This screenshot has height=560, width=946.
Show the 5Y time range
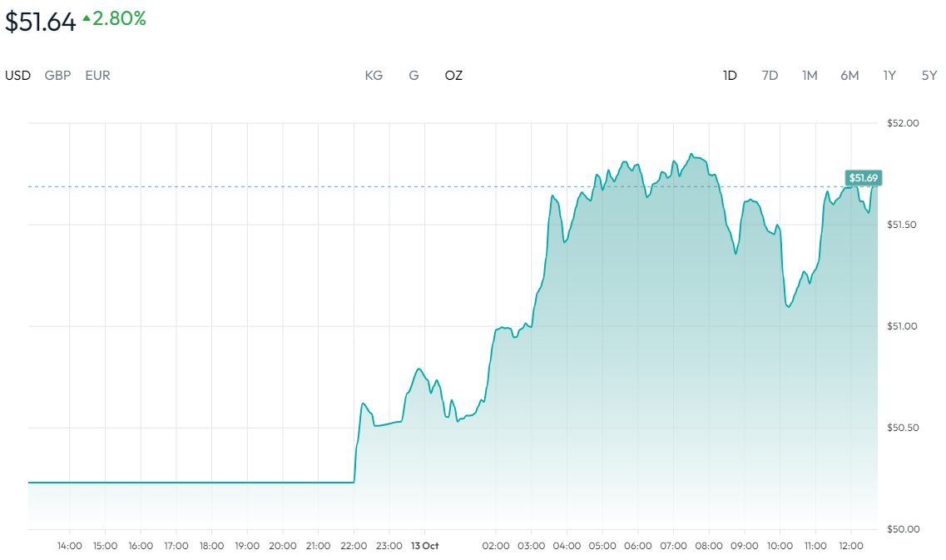pyautogui.click(x=929, y=76)
